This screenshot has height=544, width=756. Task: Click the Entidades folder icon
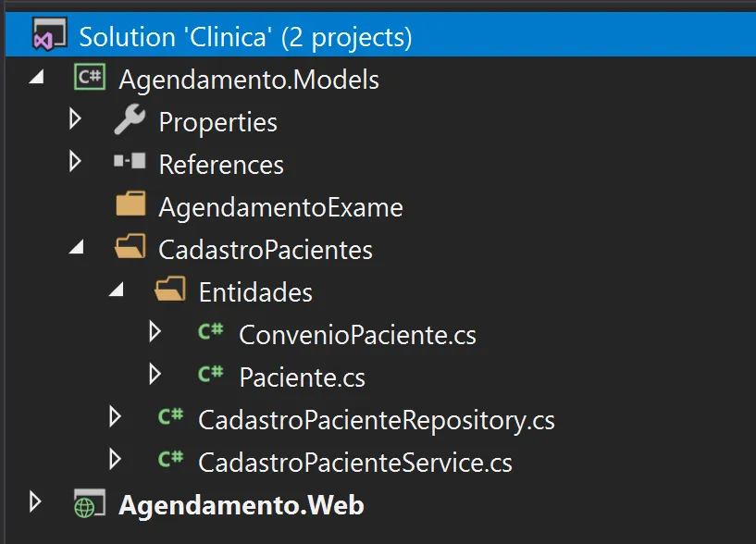click(x=170, y=291)
